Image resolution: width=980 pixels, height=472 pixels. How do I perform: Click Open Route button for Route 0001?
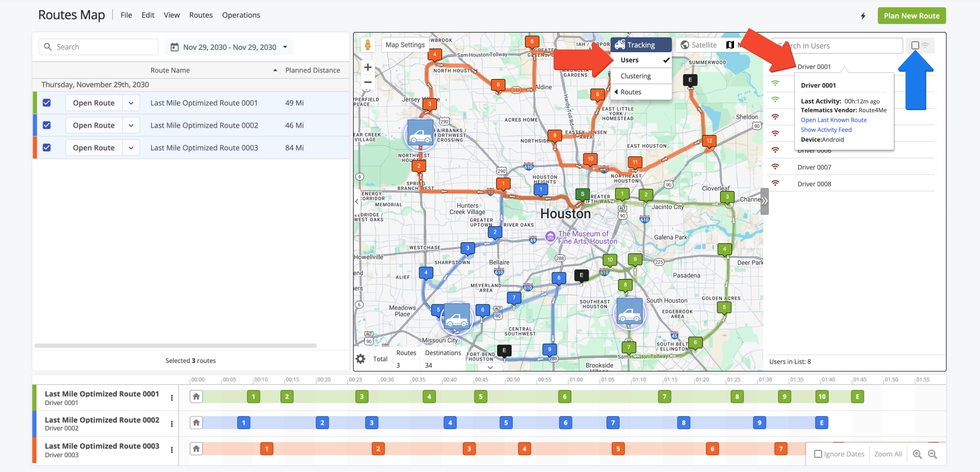click(x=94, y=103)
